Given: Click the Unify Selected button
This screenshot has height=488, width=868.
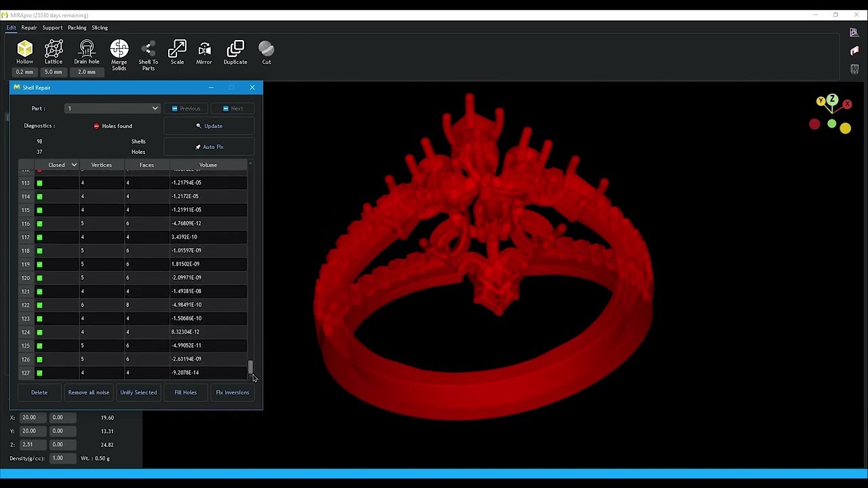Looking at the screenshot, I should [x=138, y=392].
